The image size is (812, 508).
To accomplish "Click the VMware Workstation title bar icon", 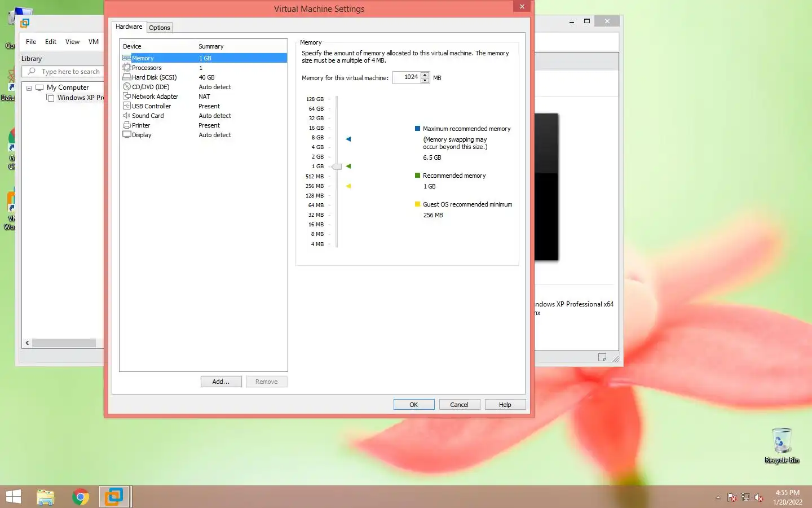I will (x=25, y=23).
